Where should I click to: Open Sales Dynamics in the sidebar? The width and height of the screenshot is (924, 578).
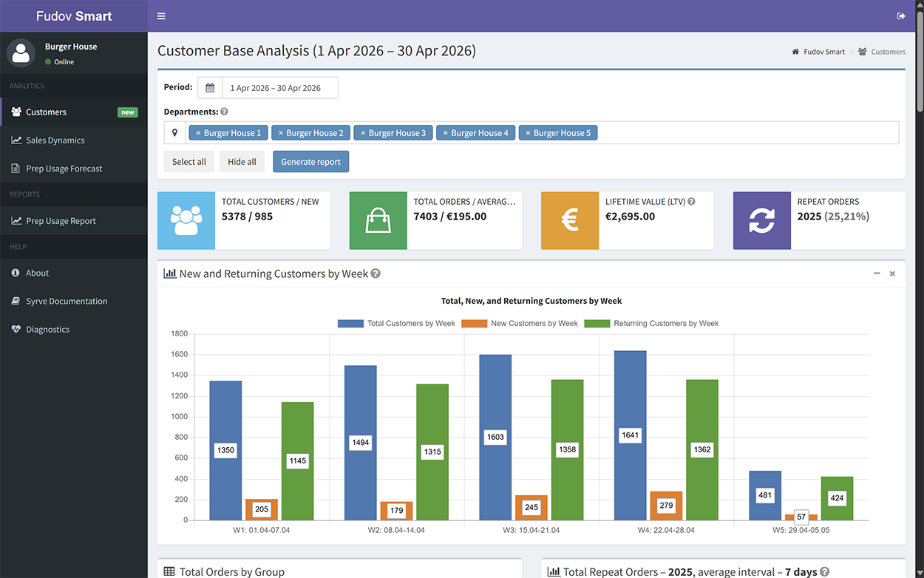click(74, 140)
